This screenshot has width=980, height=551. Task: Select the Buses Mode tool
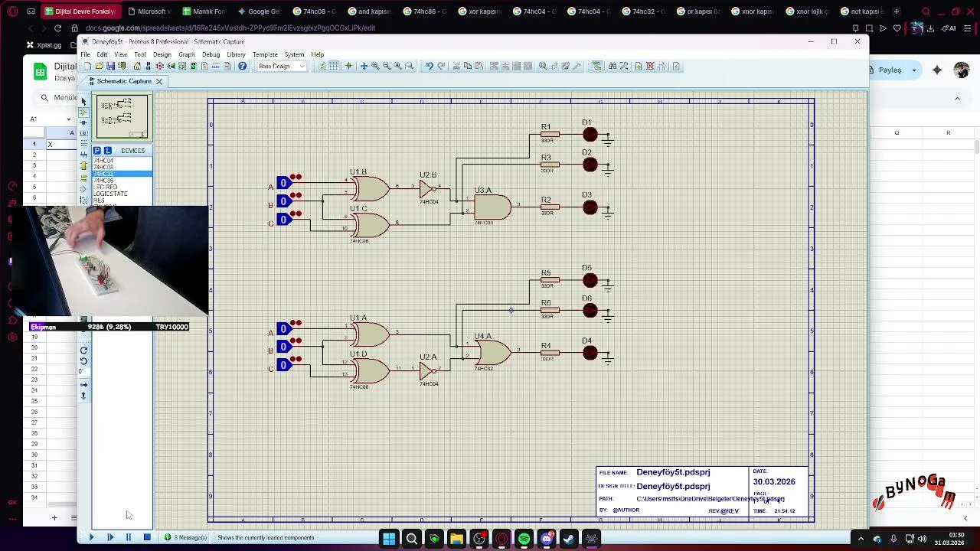point(83,155)
